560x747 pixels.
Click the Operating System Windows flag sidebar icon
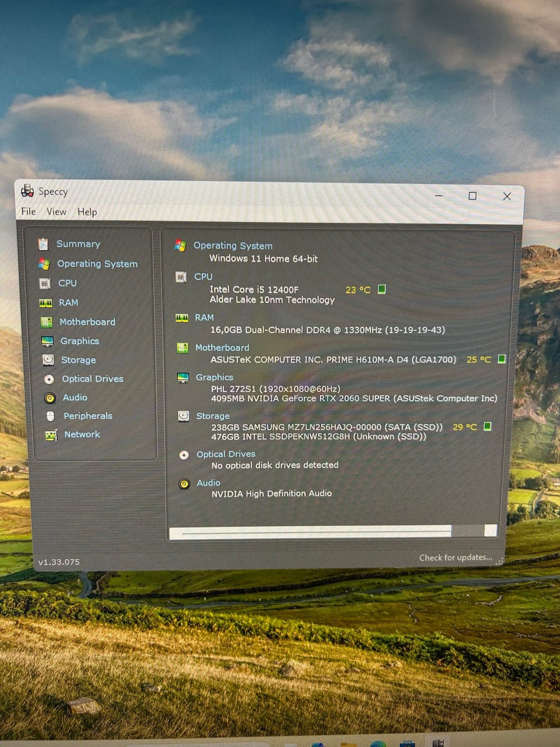pos(44,264)
